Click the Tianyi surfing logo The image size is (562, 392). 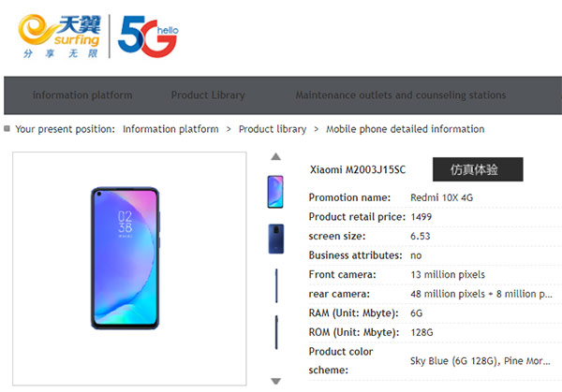pos(59,36)
